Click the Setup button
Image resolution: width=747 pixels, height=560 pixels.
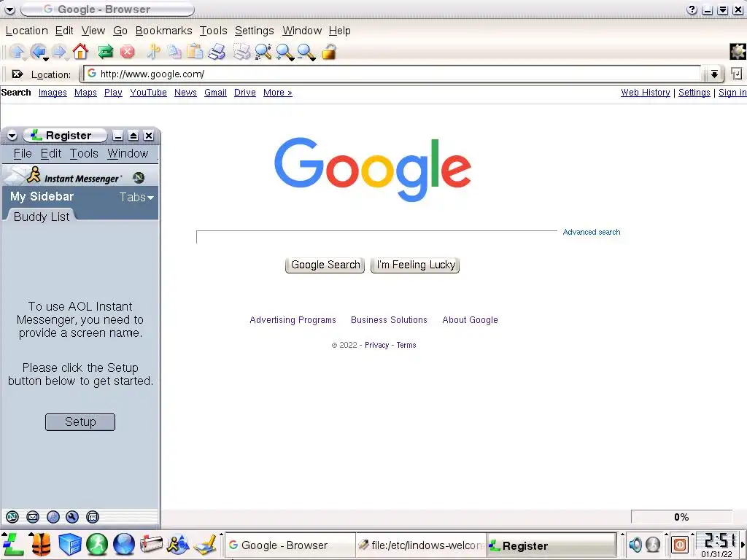(x=80, y=422)
